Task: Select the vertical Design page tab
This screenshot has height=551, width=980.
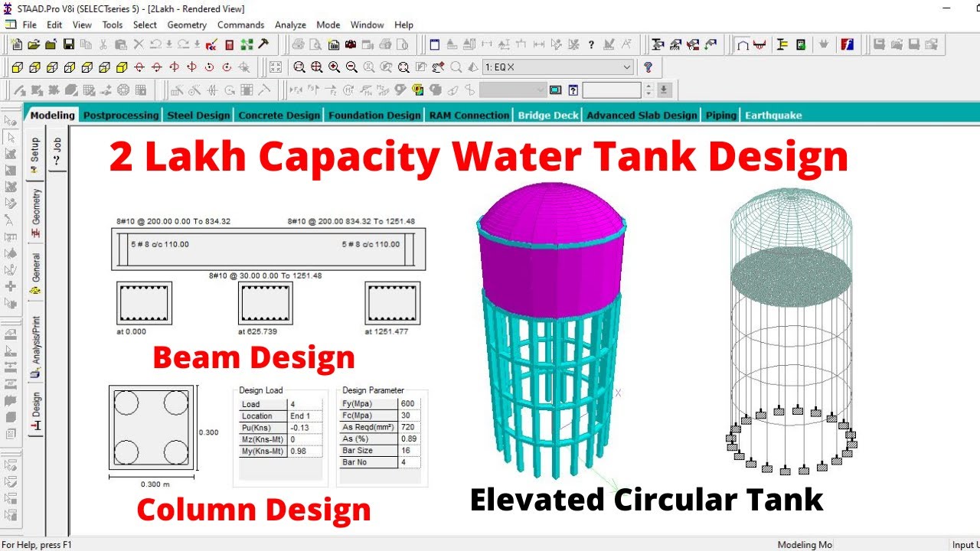Action: [35, 411]
